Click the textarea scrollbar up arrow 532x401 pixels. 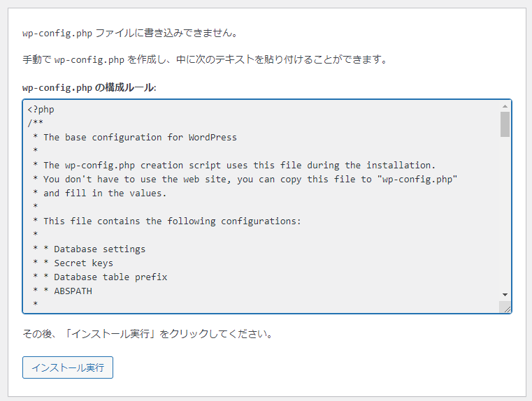(505, 106)
